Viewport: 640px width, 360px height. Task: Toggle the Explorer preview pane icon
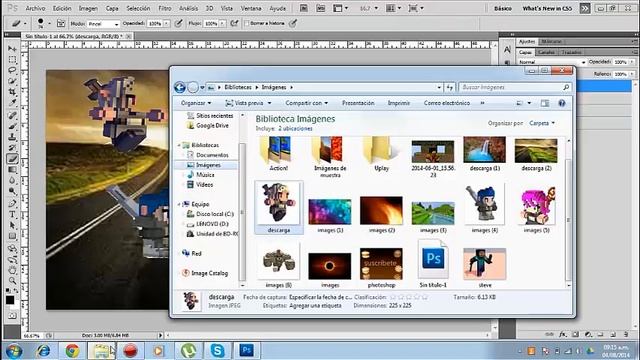tap(545, 103)
